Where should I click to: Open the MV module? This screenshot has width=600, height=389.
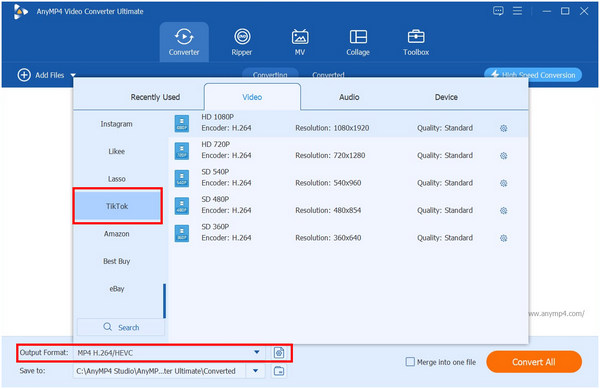pyautogui.click(x=300, y=42)
